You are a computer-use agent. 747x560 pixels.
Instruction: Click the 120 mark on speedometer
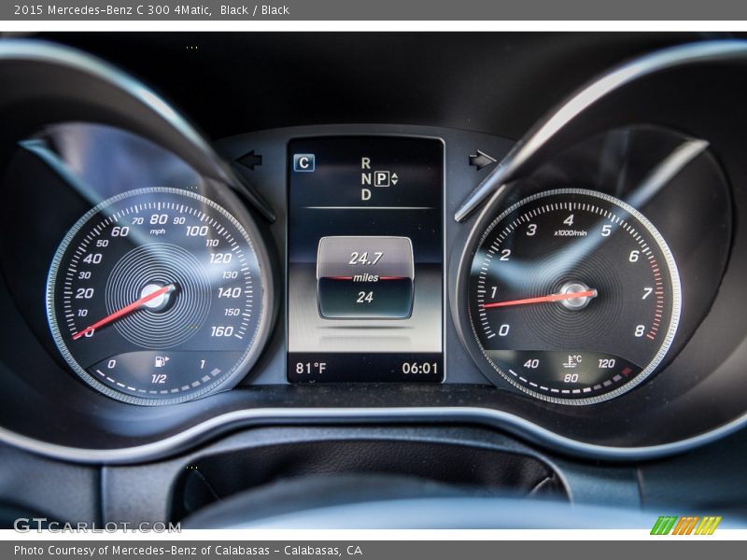220,259
